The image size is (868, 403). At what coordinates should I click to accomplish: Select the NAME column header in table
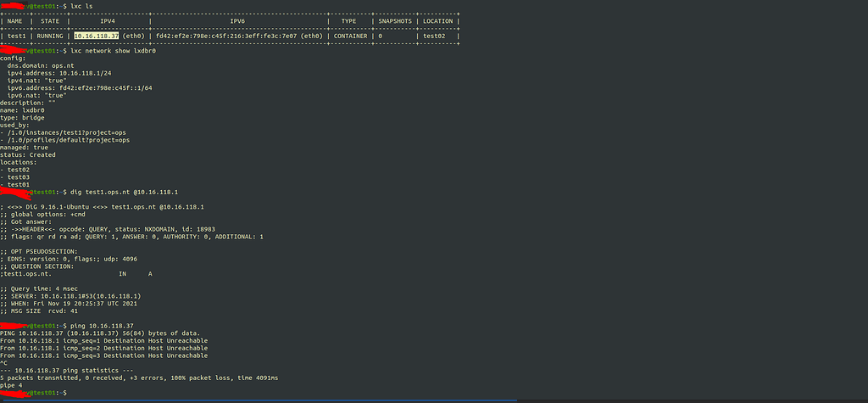click(15, 20)
